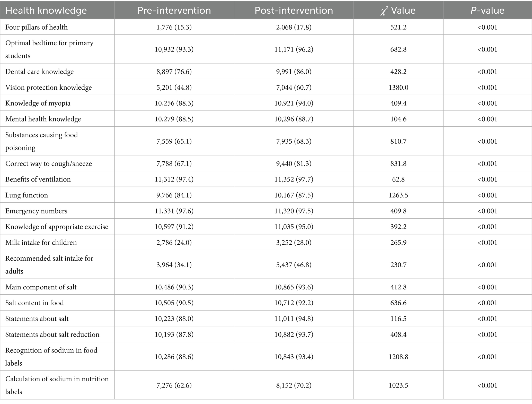Select the Post-intervention column header

294,10
